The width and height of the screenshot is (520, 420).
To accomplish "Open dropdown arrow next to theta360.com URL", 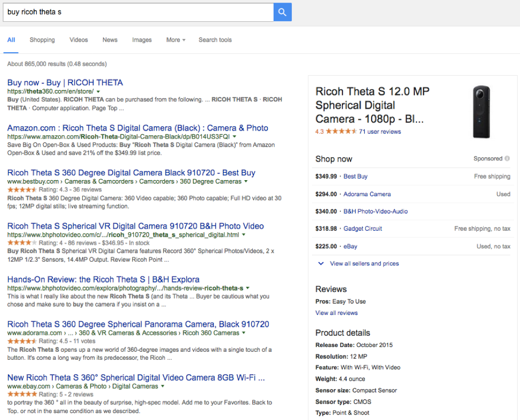I will pos(99,92).
